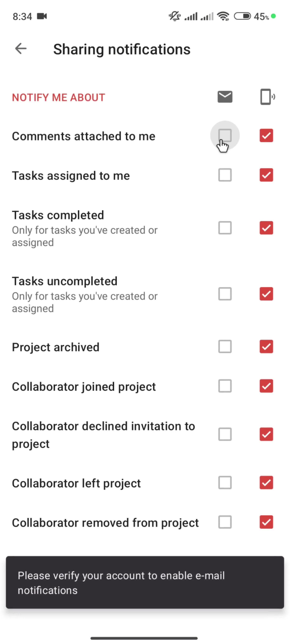
Task: Disable push for Tasks assigned to me
Action: 266,175
